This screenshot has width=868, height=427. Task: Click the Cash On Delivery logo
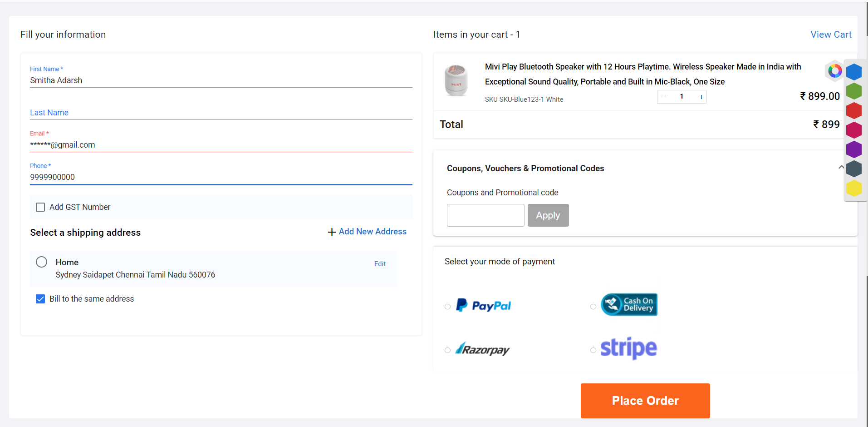629,304
